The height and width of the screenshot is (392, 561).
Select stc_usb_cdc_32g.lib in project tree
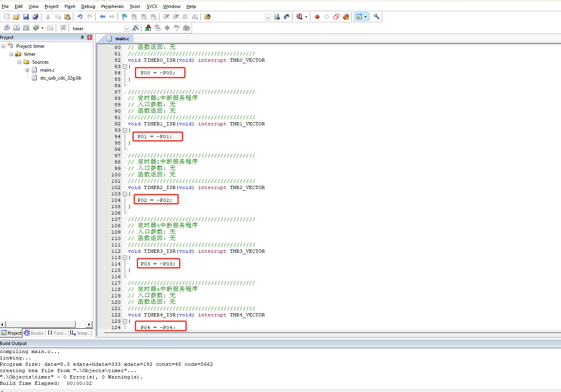tap(61, 78)
